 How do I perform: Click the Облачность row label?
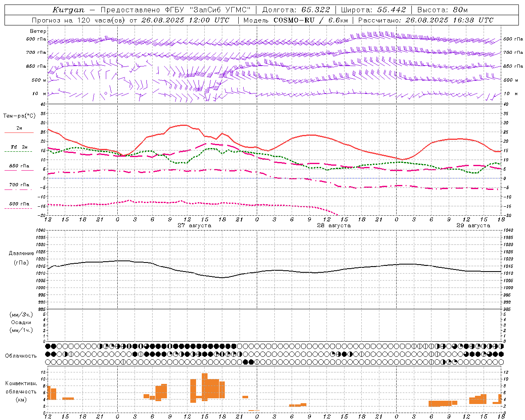(21, 356)
